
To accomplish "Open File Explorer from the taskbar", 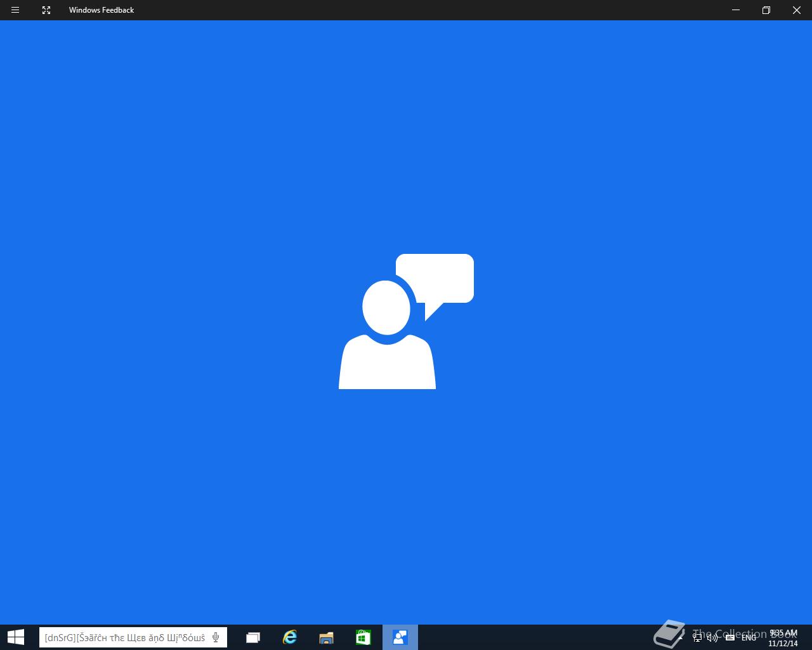I will (326, 637).
